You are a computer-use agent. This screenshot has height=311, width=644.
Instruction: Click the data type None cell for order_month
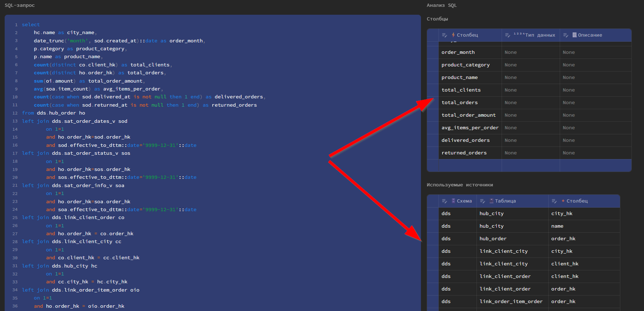click(x=531, y=52)
